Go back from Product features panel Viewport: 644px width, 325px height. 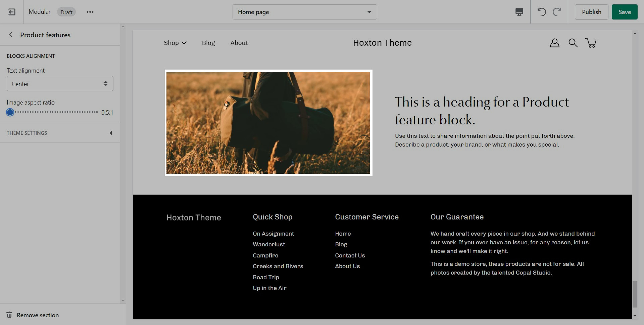(11, 35)
